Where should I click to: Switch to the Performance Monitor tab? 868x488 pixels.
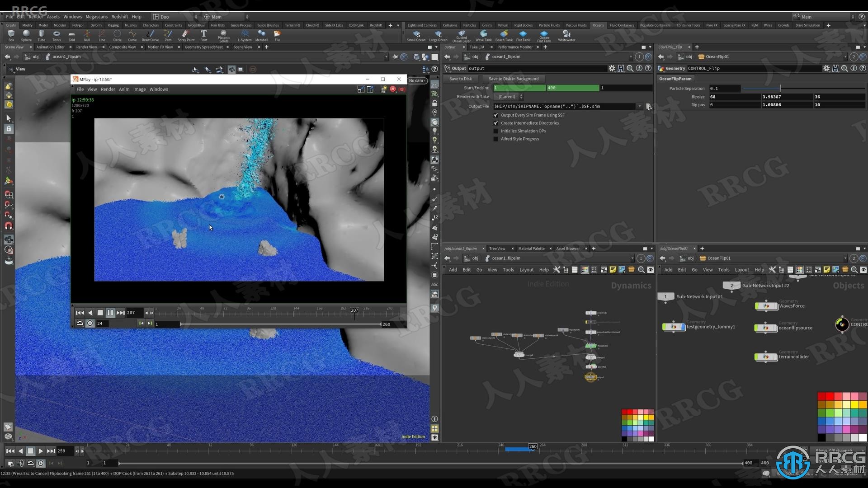[514, 47]
